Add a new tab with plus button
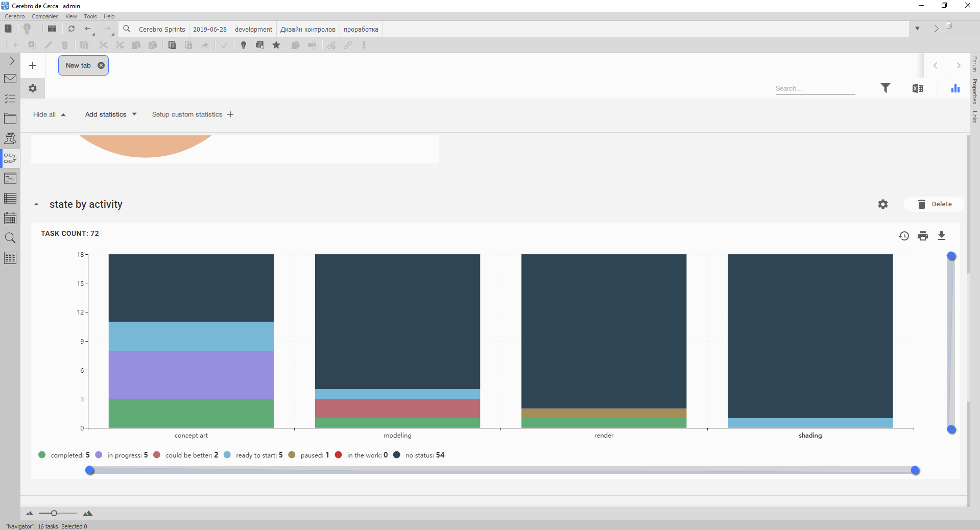The width and height of the screenshot is (980, 530). 33,65
